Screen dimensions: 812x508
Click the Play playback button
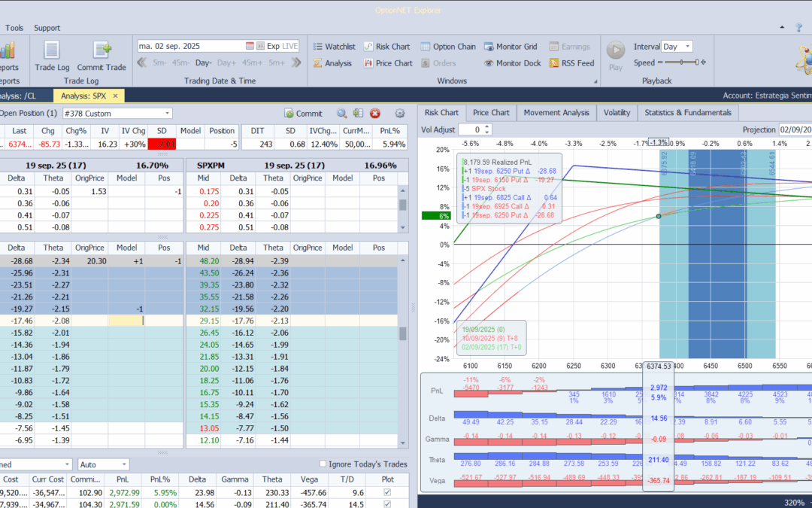coord(616,56)
